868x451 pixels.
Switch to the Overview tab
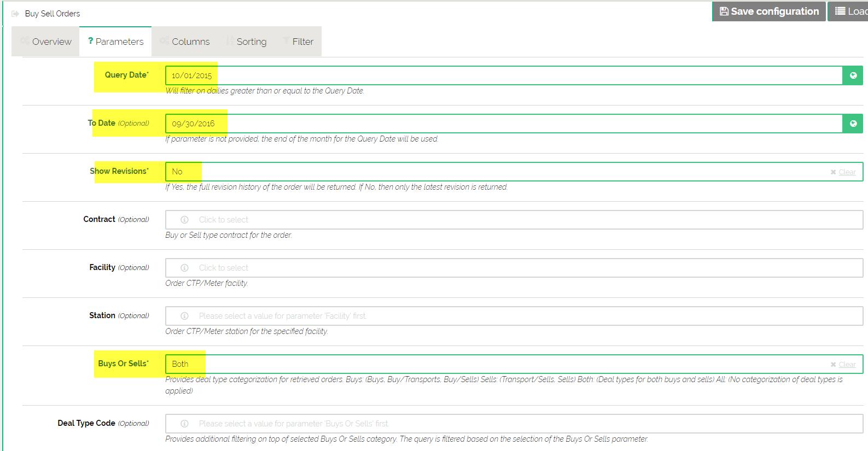(46, 42)
